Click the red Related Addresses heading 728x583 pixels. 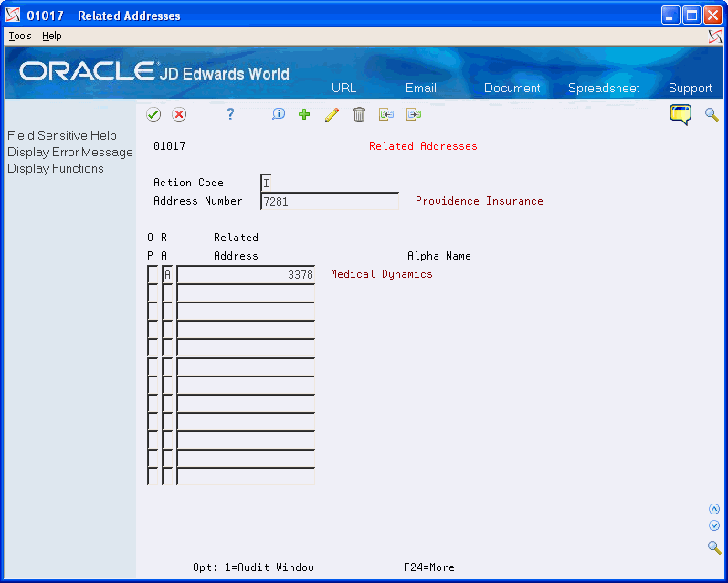[x=423, y=146]
